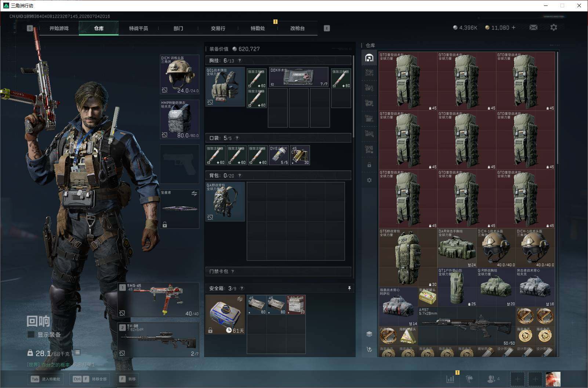Go to the 交易行 tab
This screenshot has width=588, height=388.
coord(218,28)
